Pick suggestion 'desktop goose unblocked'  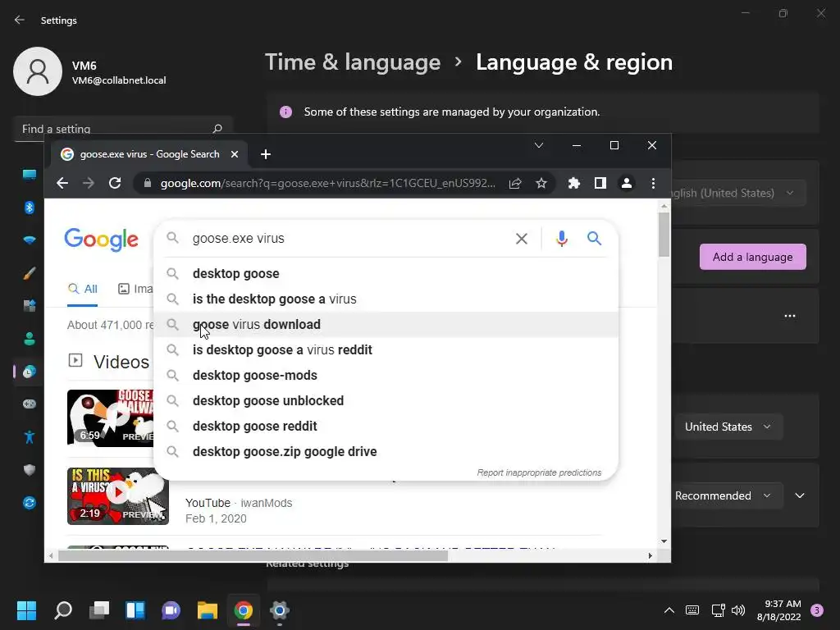(386, 400)
